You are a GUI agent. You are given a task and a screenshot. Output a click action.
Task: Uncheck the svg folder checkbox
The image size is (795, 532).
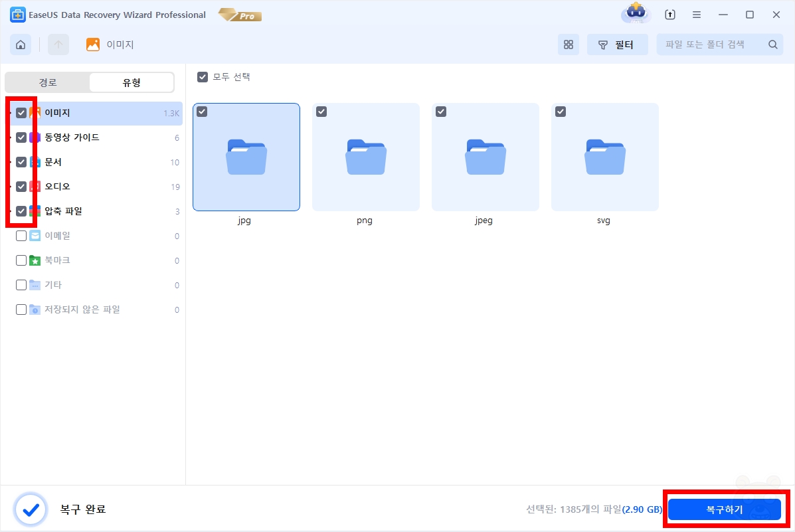(561, 112)
